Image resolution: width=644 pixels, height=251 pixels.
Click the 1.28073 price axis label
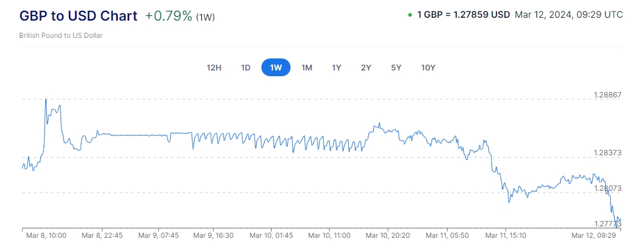[x=607, y=188]
